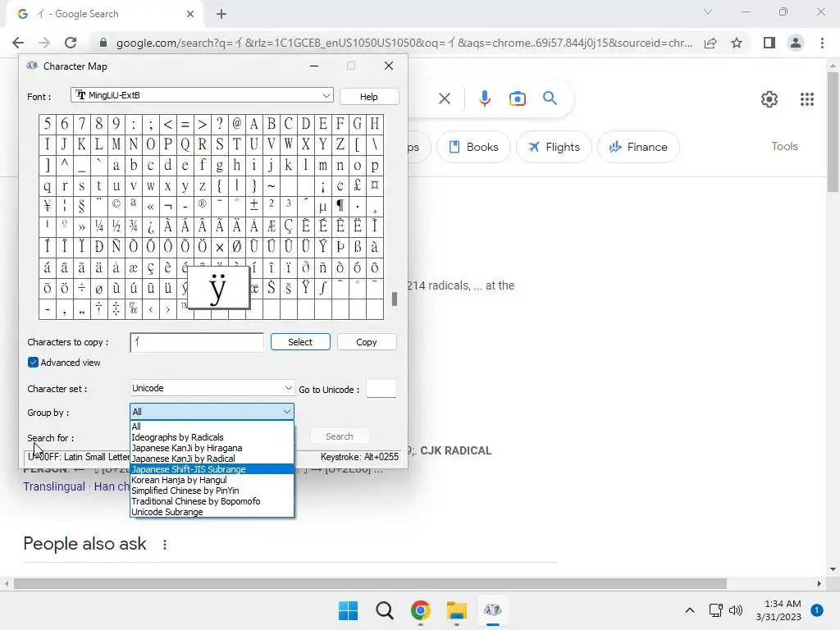Select the @ character in the grid
Image resolution: width=840 pixels, height=630 pixels.
pos(236,125)
